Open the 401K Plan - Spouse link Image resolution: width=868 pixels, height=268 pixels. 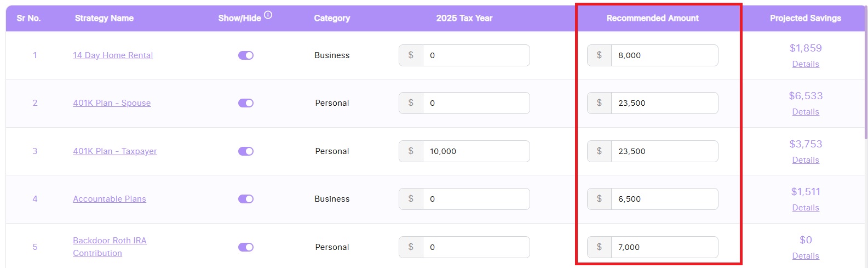(112, 103)
